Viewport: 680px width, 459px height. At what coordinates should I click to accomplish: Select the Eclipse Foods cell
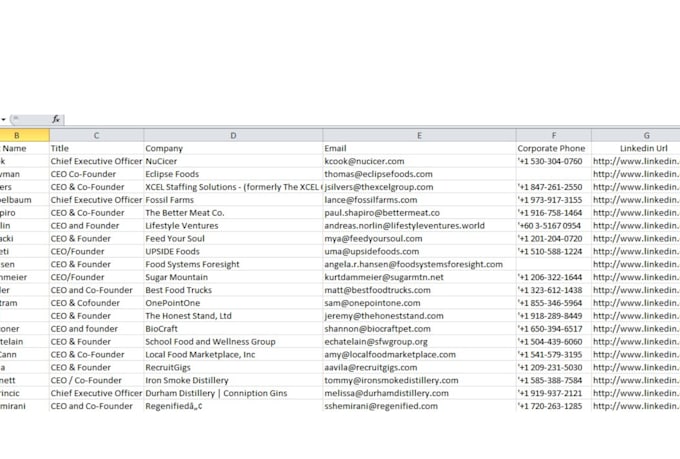coord(233,174)
